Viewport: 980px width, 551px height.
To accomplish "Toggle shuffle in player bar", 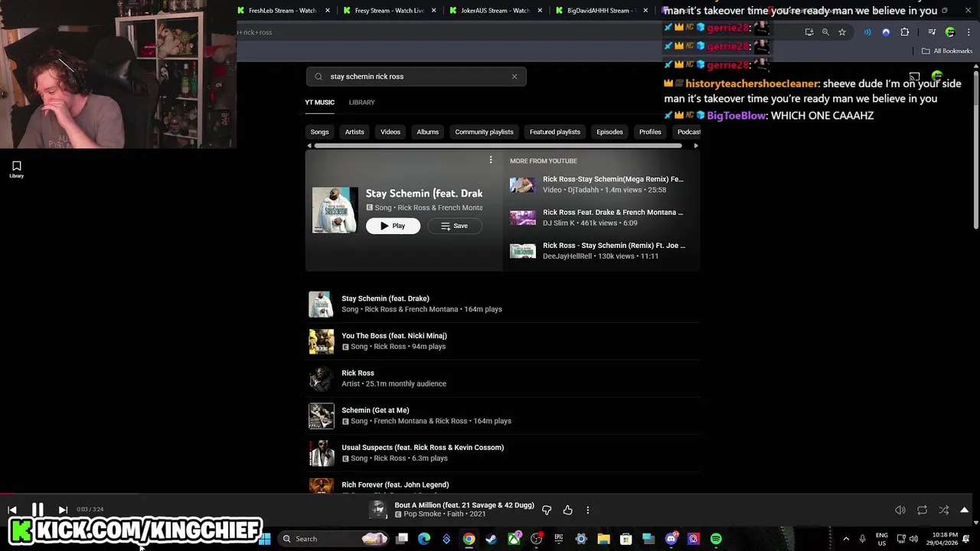I will 944,510.
